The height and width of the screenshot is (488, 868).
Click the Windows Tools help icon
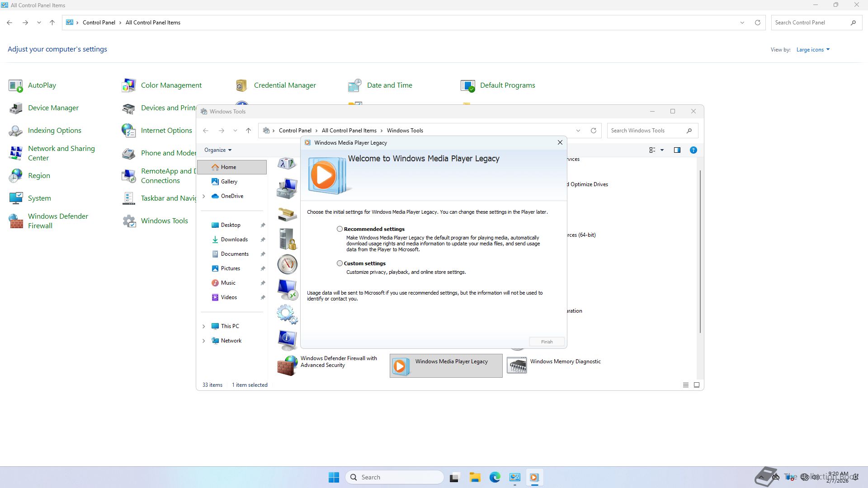(x=693, y=150)
